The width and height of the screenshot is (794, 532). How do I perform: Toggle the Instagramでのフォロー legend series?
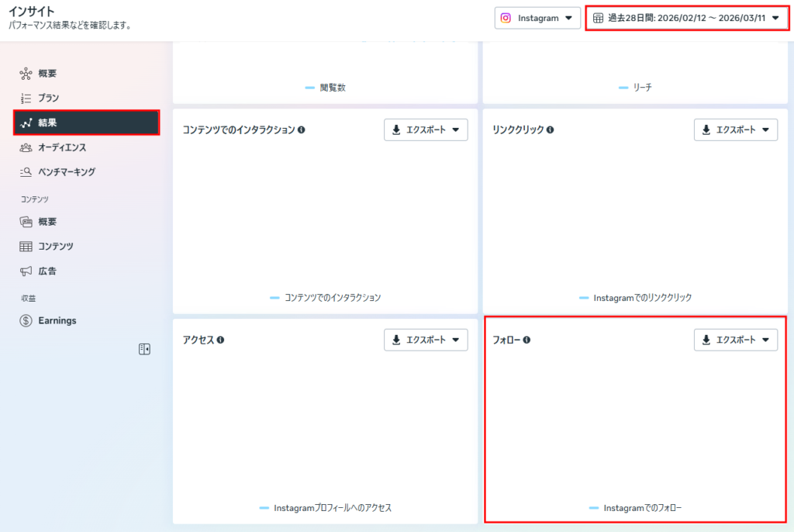(635, 508)
